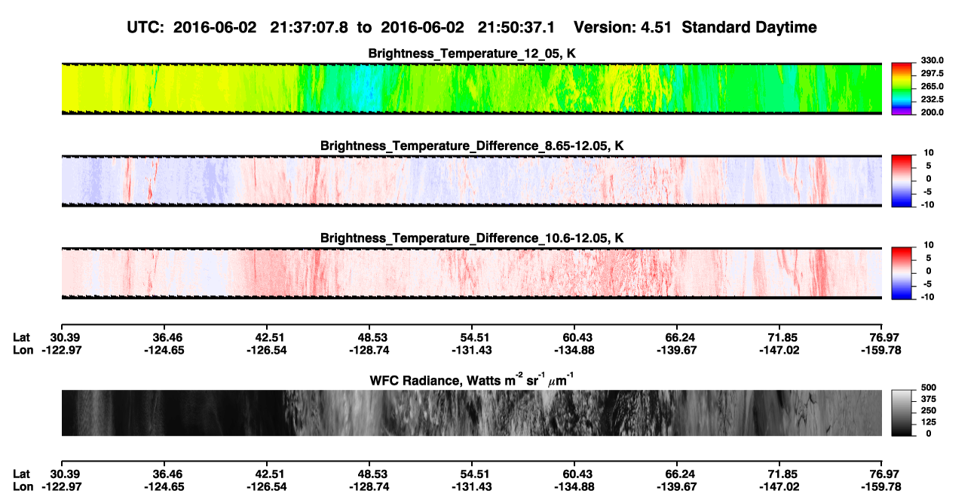
Task: Click the grayscale WFC Radiance image strip
Action: 471,413
